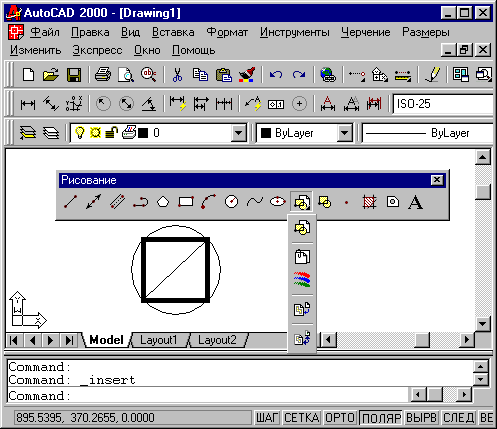Choose the Rectangle drawing tool
This screenshot has height=429, width=497.
point(186,202)
